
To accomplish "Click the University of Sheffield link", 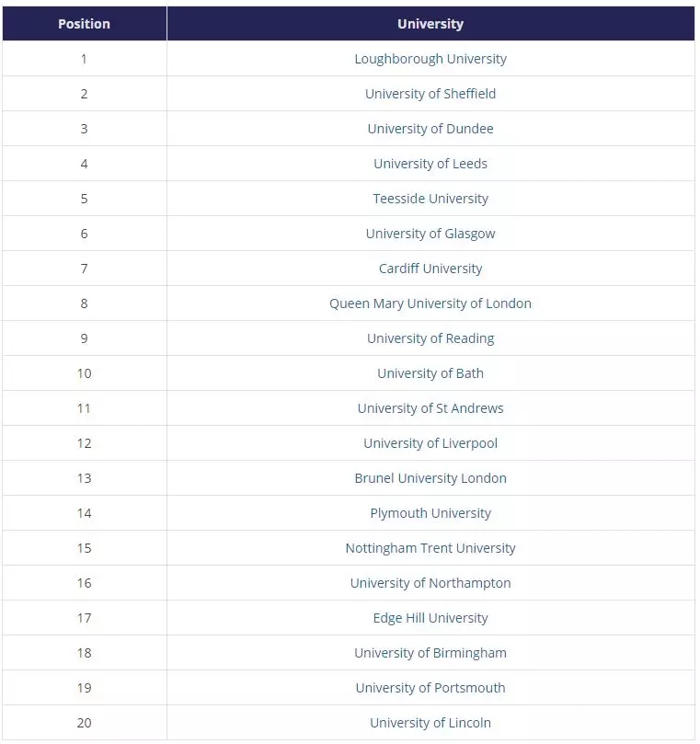I will [430, 94].
